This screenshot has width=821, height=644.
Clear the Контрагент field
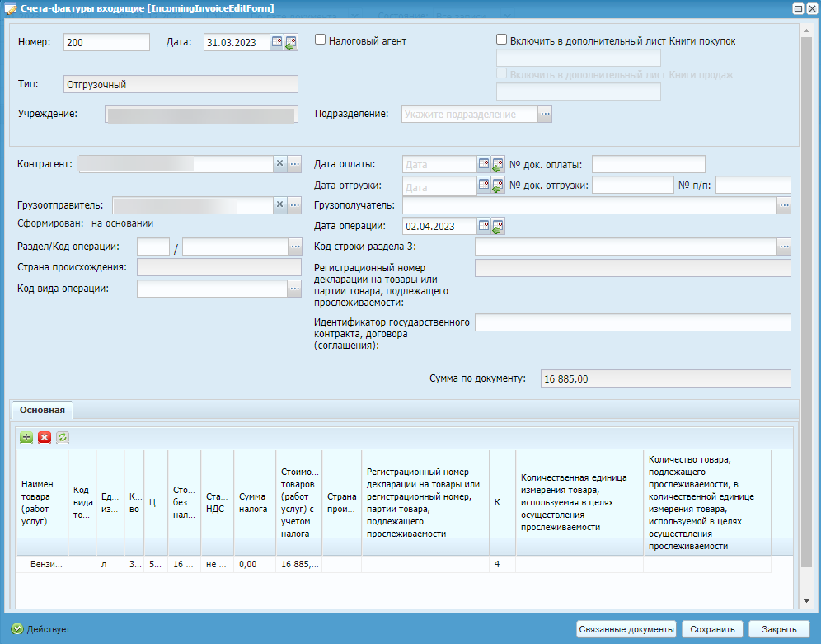[279, 164]
